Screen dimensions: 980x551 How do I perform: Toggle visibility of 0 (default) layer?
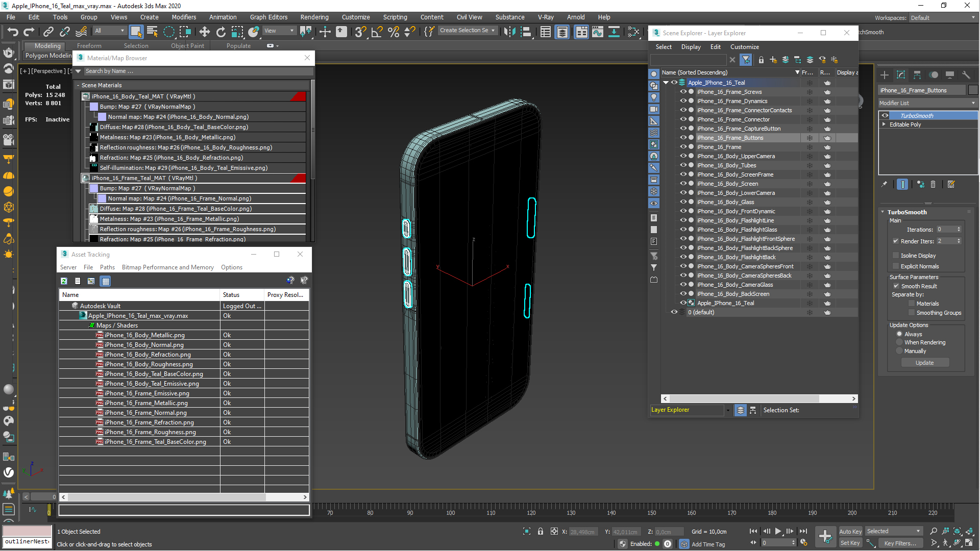tap(674, 312)
